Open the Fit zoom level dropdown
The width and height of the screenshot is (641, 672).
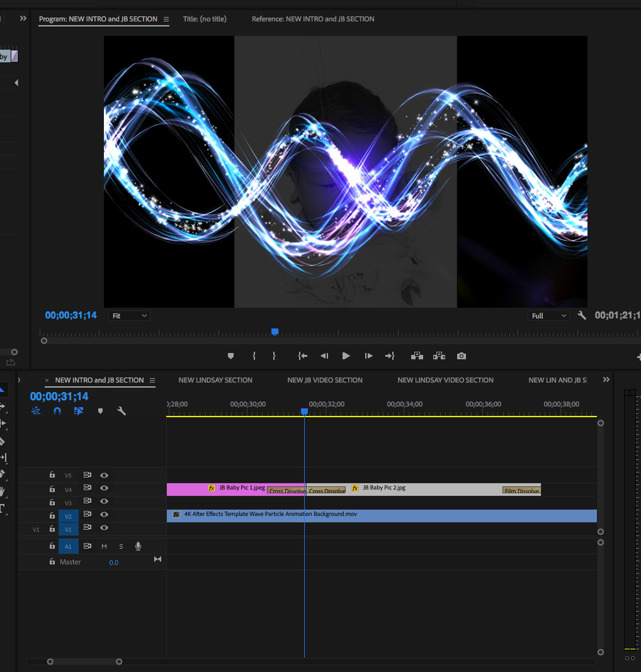(x=130, y=316)
